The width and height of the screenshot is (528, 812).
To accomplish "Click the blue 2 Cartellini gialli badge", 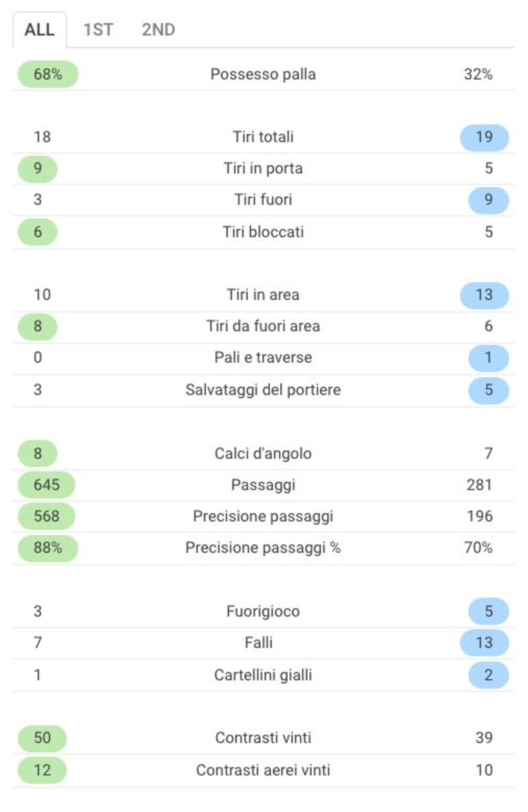I will [489, 675].
